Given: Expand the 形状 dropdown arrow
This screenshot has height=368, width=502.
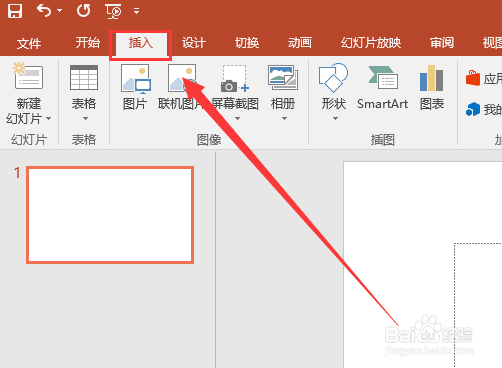Looking at the screenshot, I should tap(335, 118).
